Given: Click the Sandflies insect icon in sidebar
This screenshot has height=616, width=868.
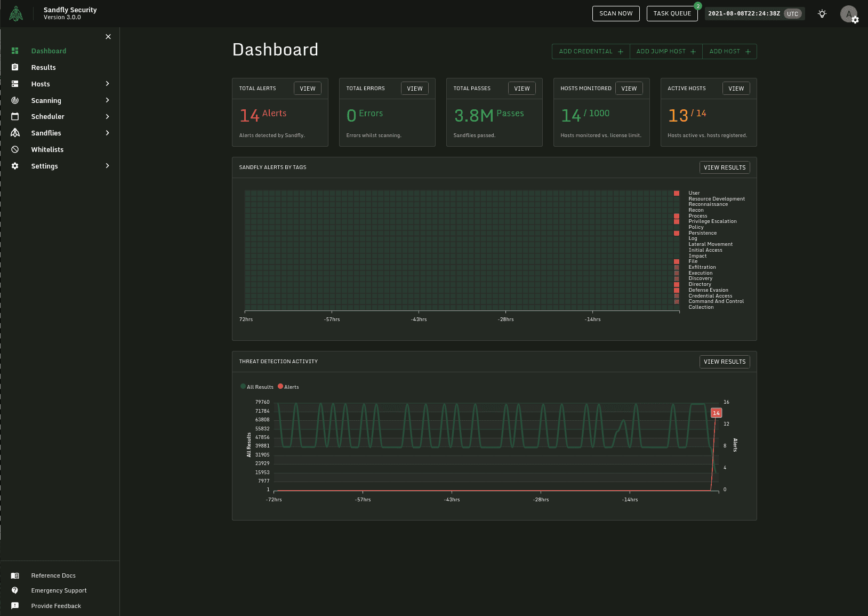Looking at the screenshot, I should point(15,133).
